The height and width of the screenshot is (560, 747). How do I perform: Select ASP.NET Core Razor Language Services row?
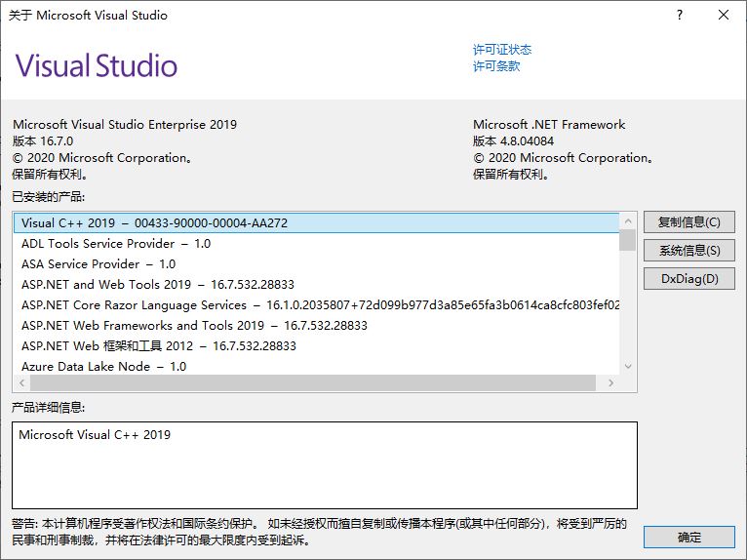coord(316,305)
